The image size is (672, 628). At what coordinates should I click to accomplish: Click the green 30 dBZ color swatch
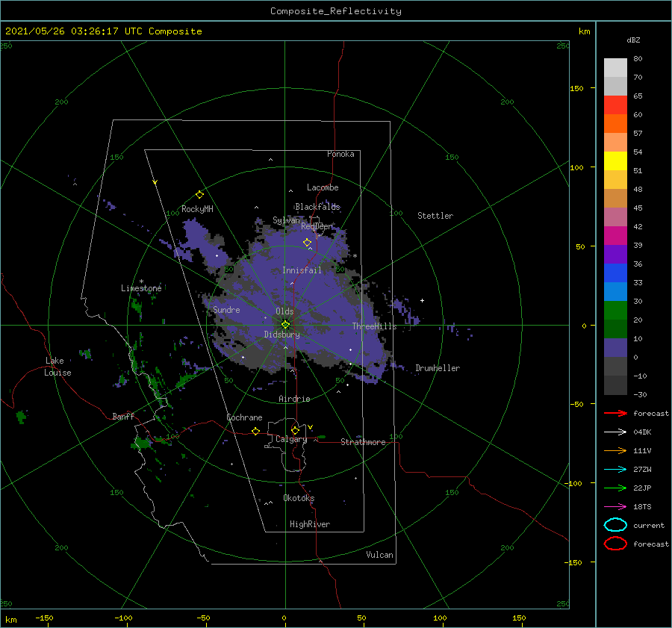(x=615, y=311)
